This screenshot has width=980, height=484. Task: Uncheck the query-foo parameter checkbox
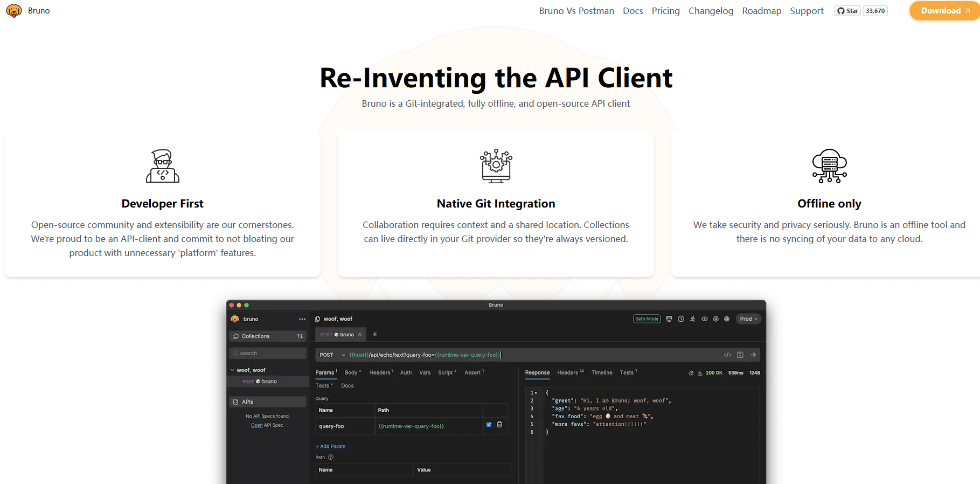489,425
